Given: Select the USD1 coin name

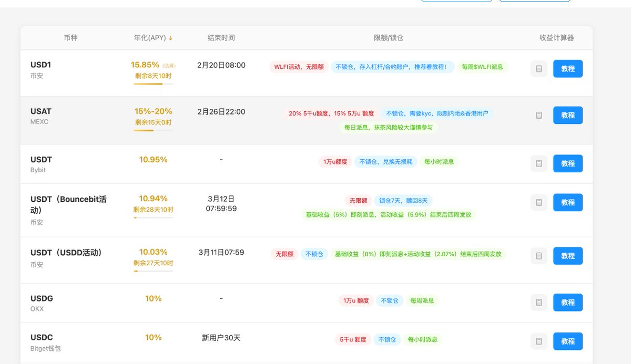Looking at the screenshot, I should [x=41, y=65].
